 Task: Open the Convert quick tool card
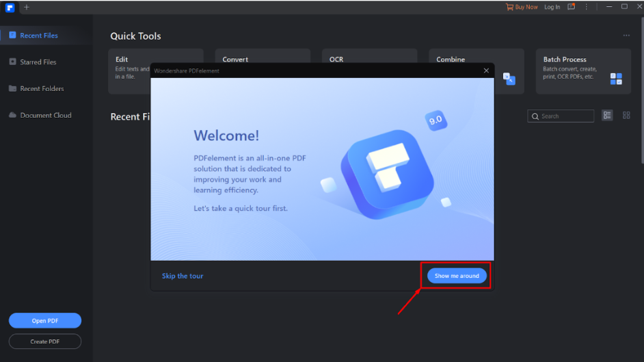(x=263, y=57)
